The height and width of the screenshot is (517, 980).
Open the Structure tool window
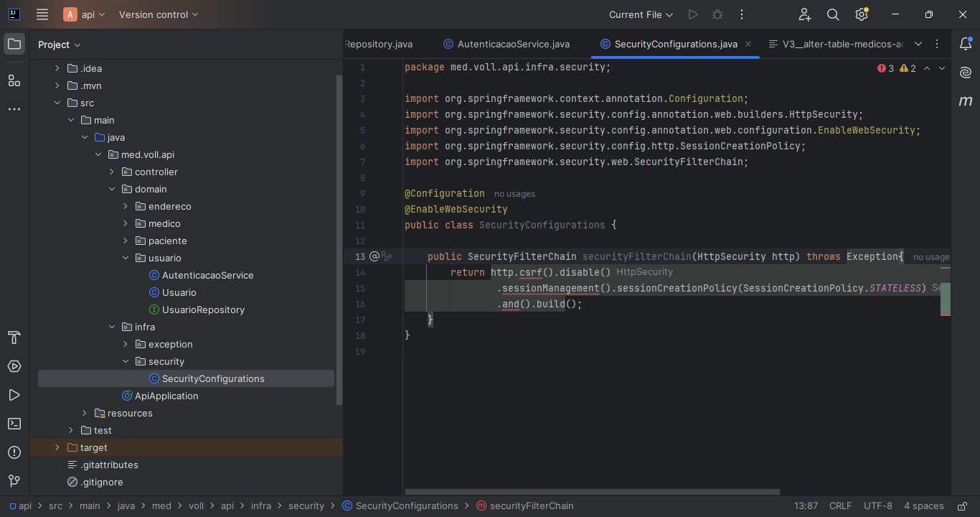point(14,80)
